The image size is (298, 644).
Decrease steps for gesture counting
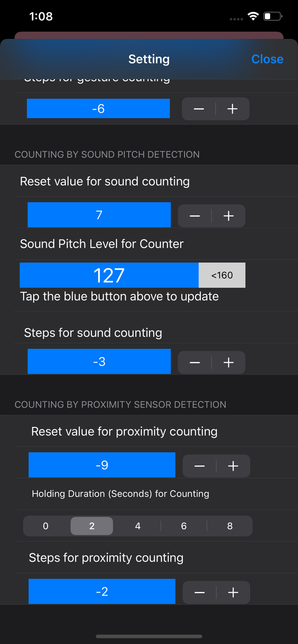pyautogui.click(x=199, y=109)
